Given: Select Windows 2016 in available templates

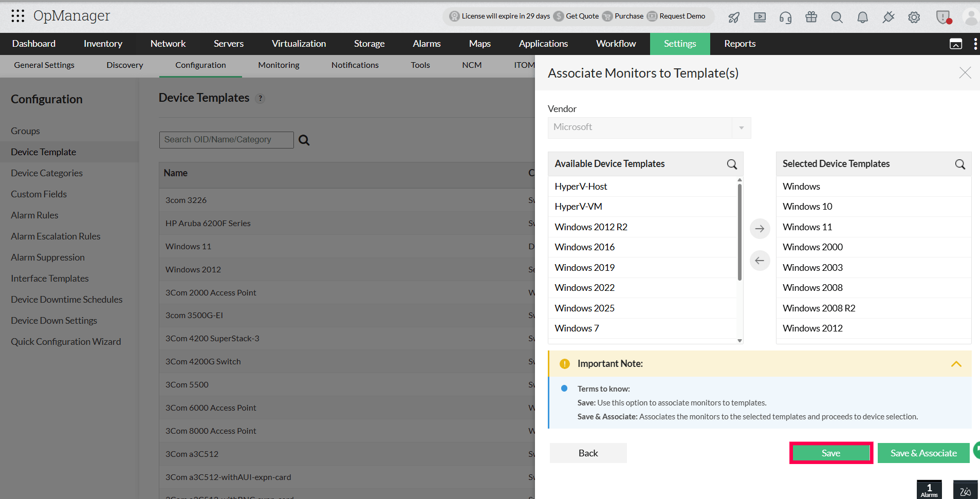Looking at the screenshot, I should (x=642, y=247).
